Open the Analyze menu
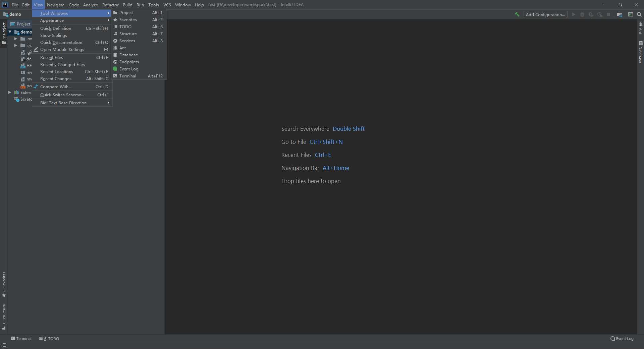 pyautogui.click(x=91, y=5)
